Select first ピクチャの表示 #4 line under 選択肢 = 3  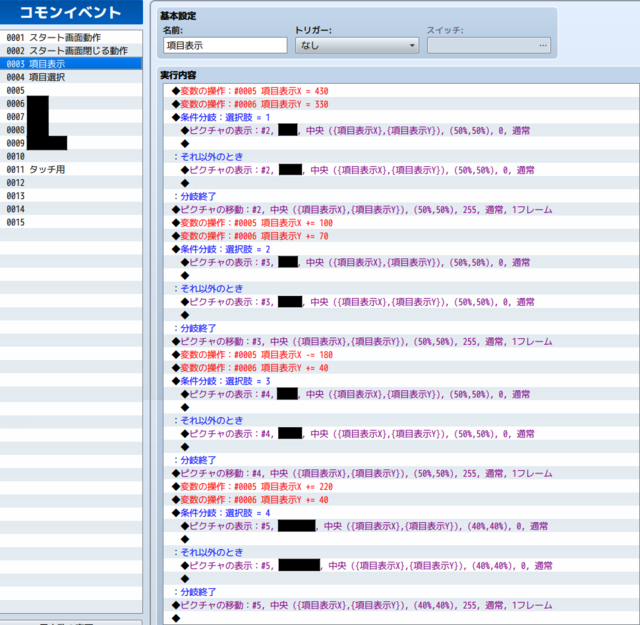(x=402, y=394)
